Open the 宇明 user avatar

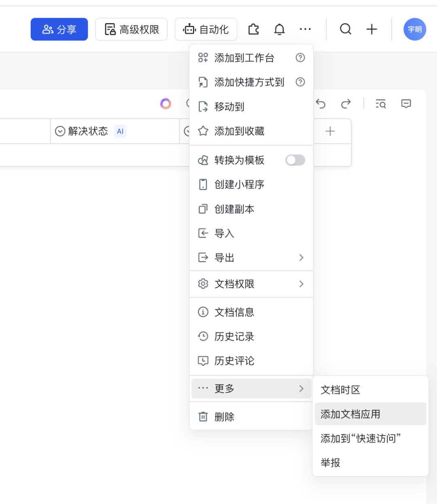click(414, 29)
